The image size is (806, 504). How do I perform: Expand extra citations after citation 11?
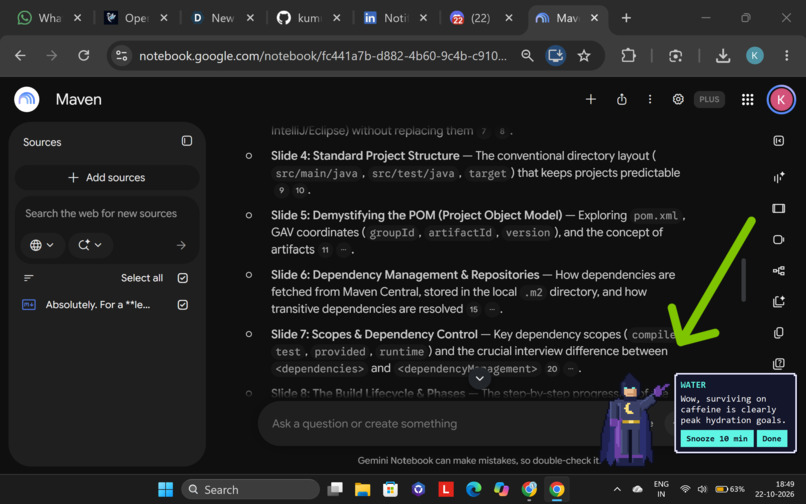[x=343, y=250]
